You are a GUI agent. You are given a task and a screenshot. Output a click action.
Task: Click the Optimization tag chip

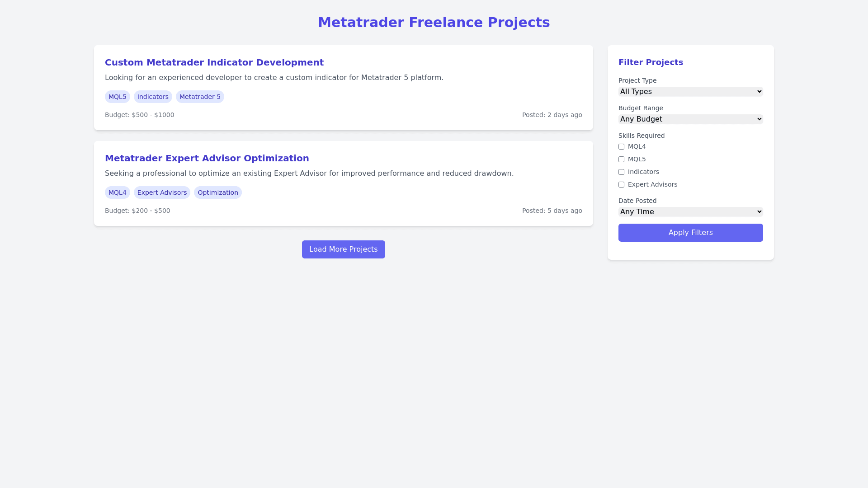click(x=218, y=192)
